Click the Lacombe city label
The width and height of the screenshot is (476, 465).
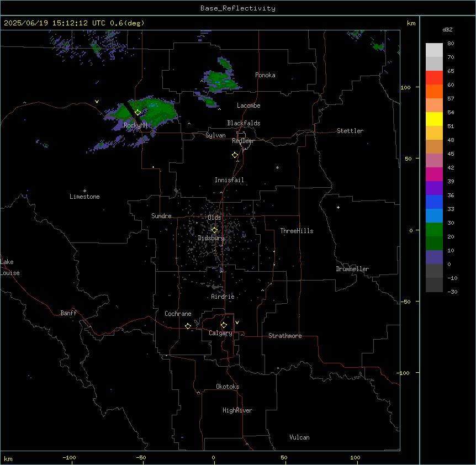248,105
